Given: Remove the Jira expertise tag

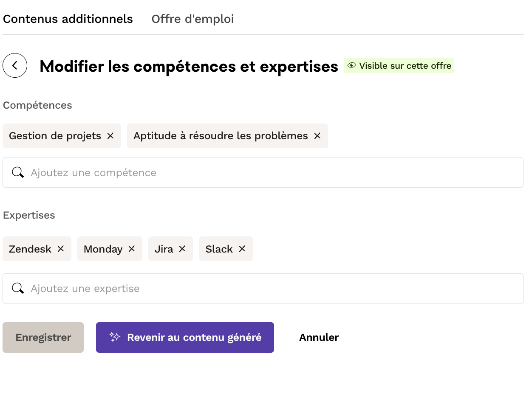Looking at the screenshot, I should 182,249.
